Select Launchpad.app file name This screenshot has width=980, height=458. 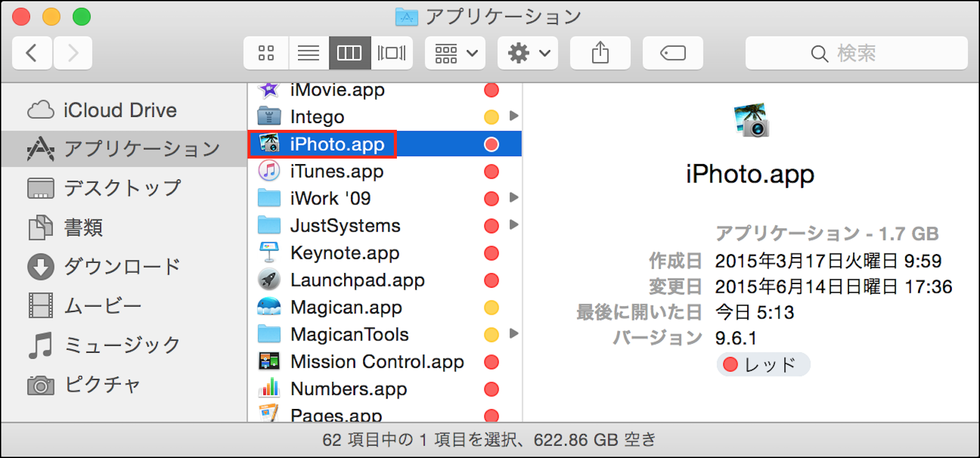358,280
